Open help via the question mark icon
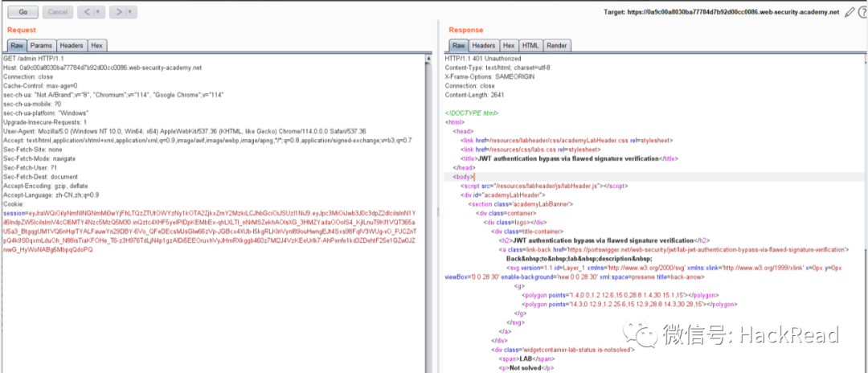The width and height of the screenshot is (868, 373). coord(863,12)
